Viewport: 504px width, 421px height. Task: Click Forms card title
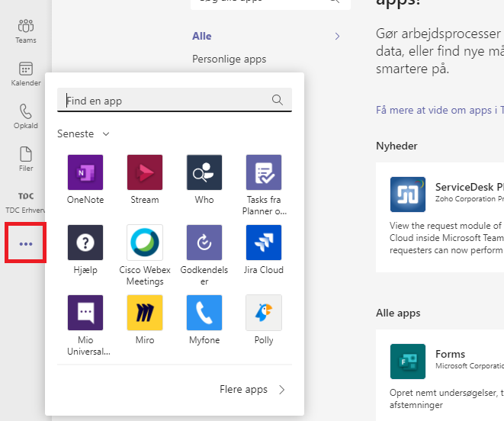pyautogui.click(x=450, y=354)
